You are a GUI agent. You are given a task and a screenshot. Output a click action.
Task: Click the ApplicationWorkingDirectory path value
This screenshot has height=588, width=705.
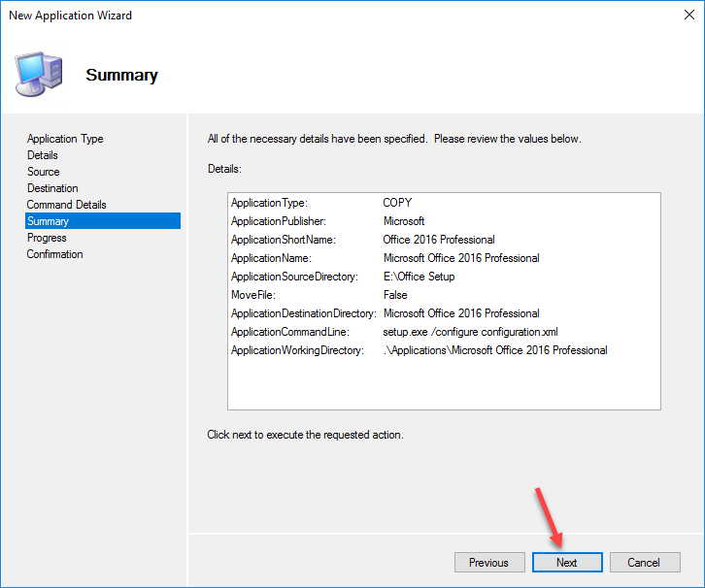click(495, 350)
